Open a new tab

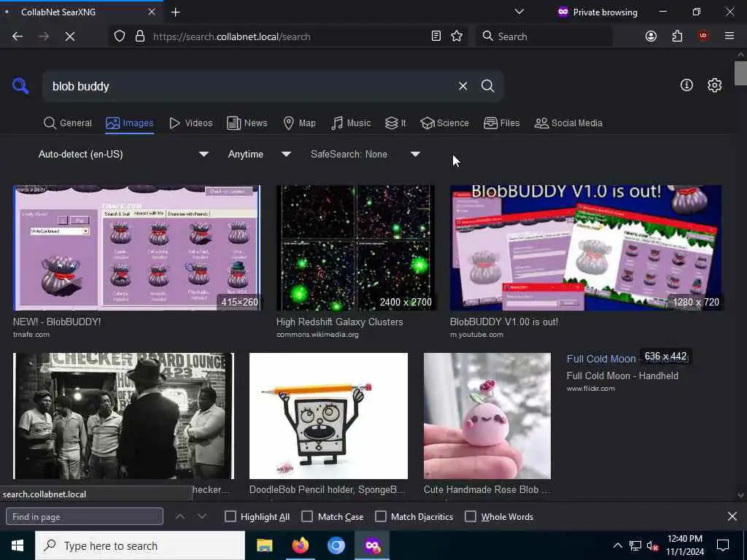point(175,12)
